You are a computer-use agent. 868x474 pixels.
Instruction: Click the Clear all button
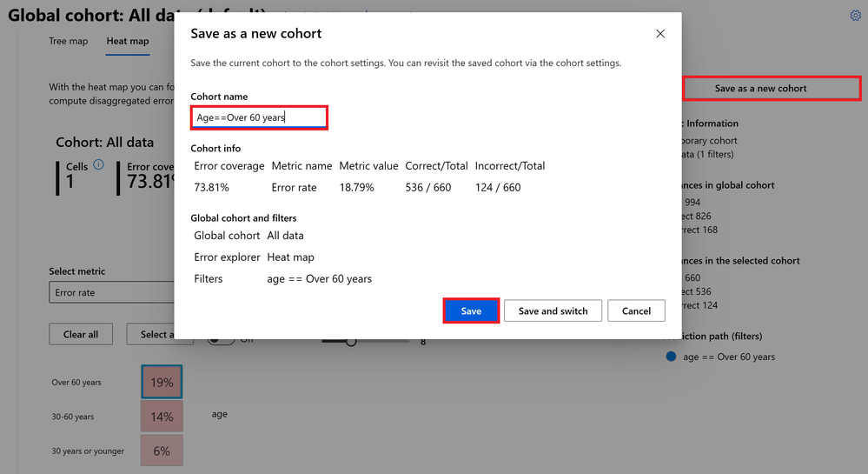click(x=81, y=334)
